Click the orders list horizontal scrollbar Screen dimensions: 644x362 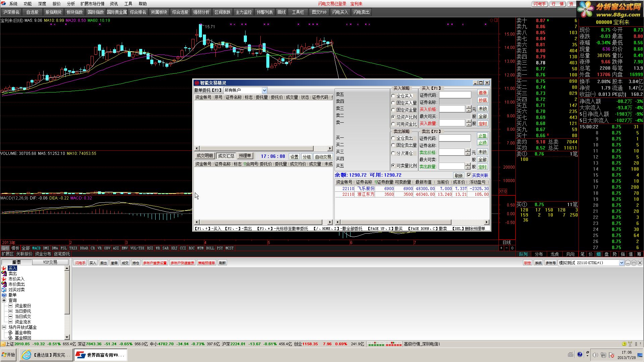(x=263, y=148)
